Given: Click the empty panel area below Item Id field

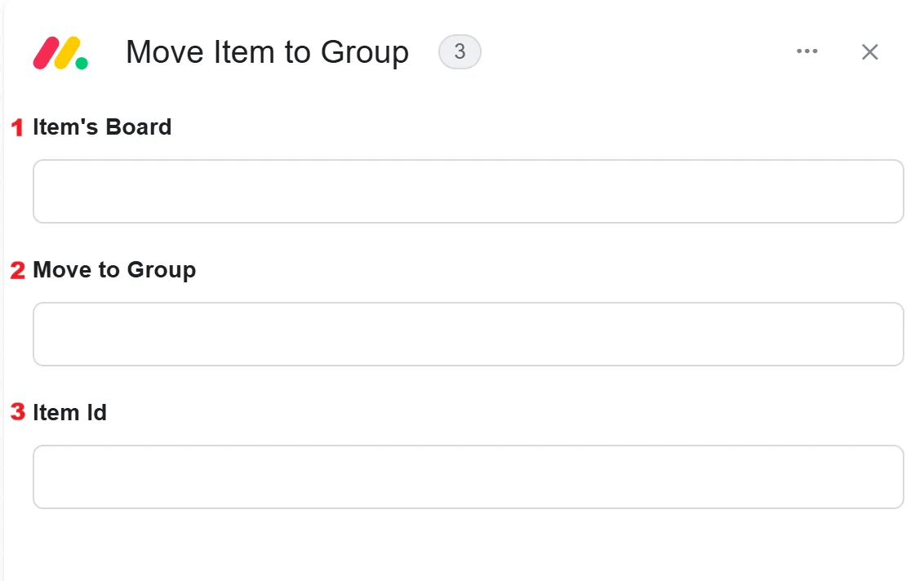Looking at the screenshot, I should [462, 545].
